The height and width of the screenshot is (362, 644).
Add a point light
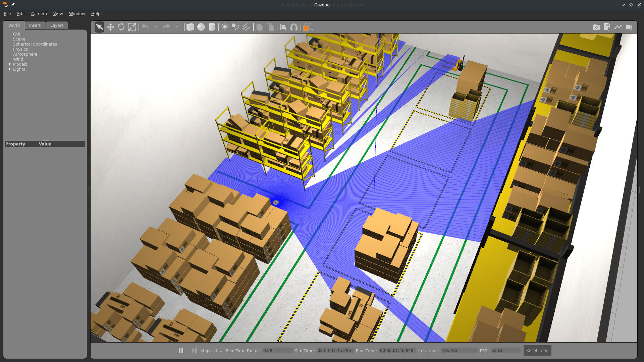225,27
